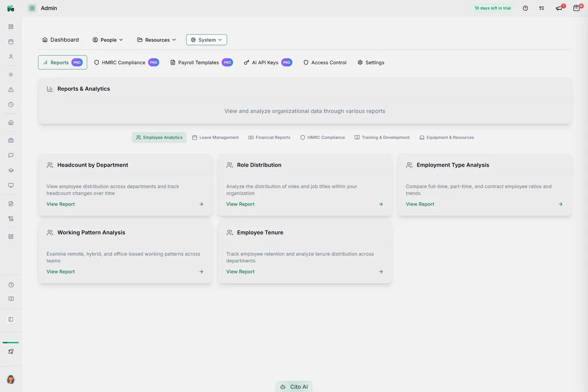Open the archive box icon with badge
The image size is (588, 392).
coord(577,8)
